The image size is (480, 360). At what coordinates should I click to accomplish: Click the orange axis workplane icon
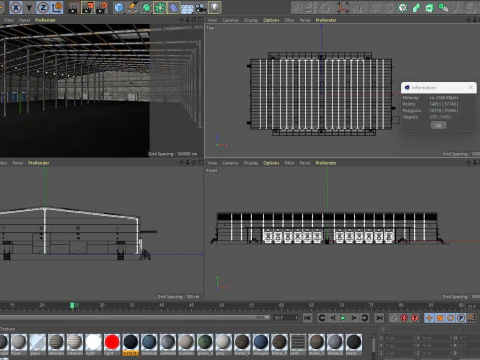[x=342, y=7]
